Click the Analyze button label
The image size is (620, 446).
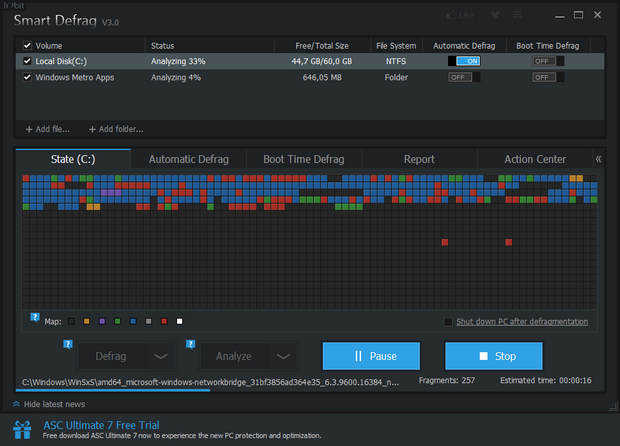(234, 356)
